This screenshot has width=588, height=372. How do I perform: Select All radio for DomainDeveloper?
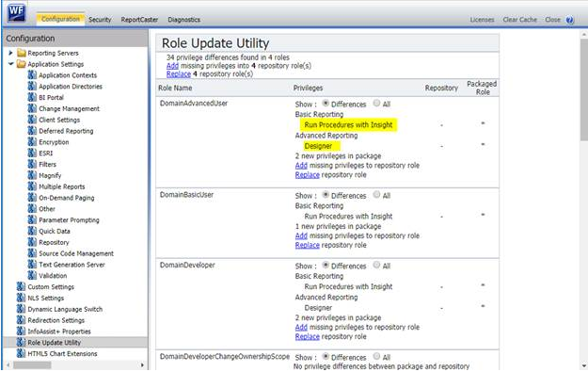tap(376, 265)
